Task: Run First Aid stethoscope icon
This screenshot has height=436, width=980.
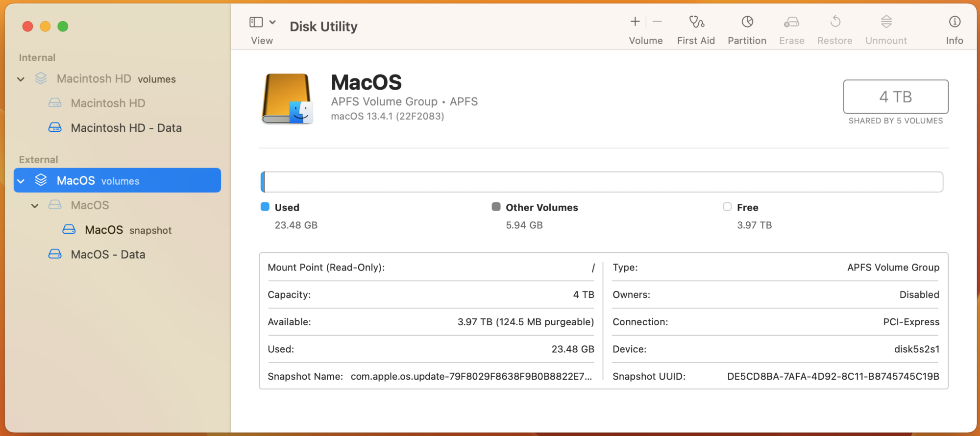Action: point(696,22)
